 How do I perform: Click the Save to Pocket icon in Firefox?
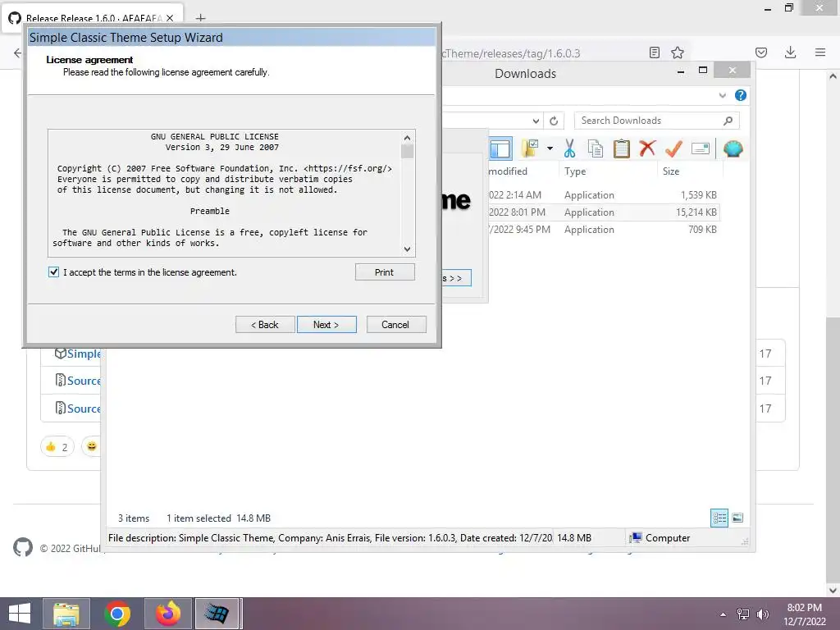pos(761,52)
